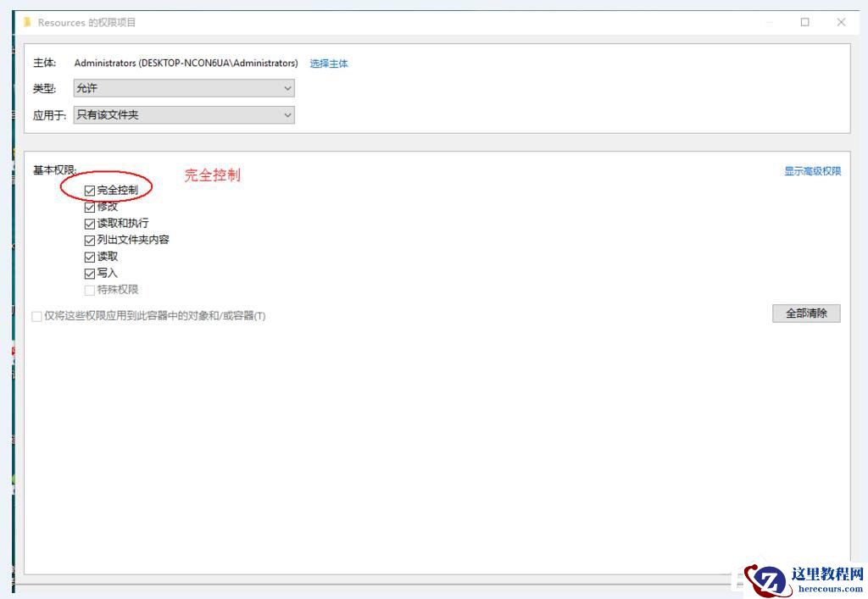Click the 应用于 dropdown arrow
The width and height of the screenshot is (868, 599).
287,114
